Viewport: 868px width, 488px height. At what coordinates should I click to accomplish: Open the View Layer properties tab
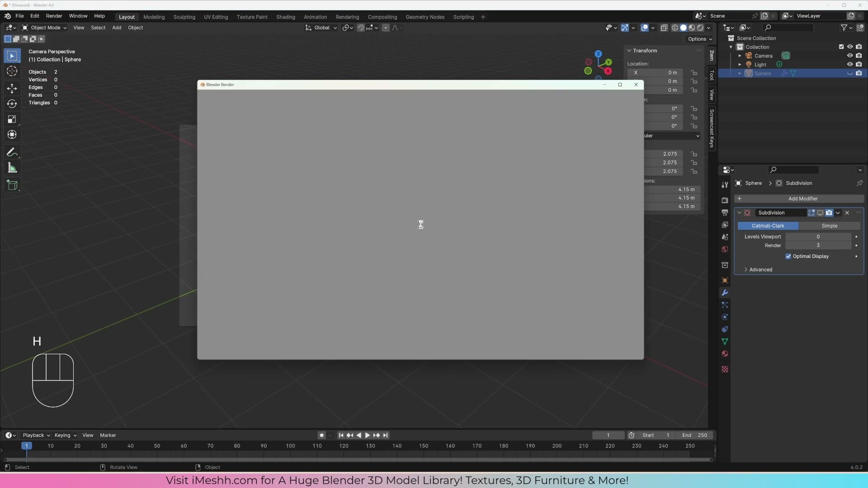coord(725,225)
